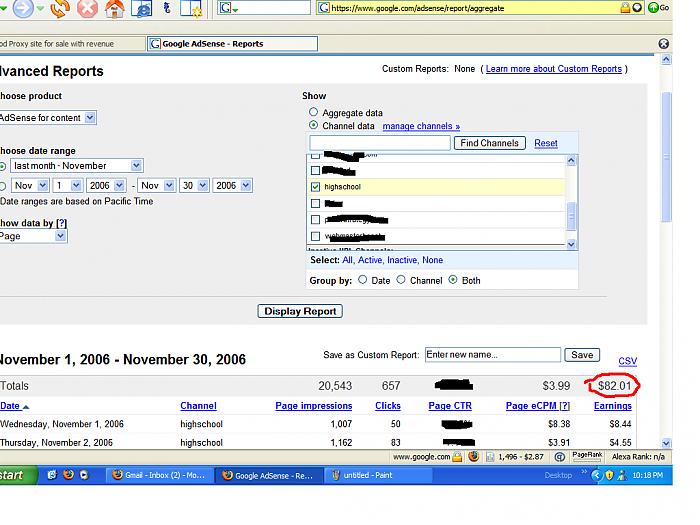The width and height of the screenshot is (700, 525).
Task: Select the custom date range radio button
Action: [x=2, y=186]
